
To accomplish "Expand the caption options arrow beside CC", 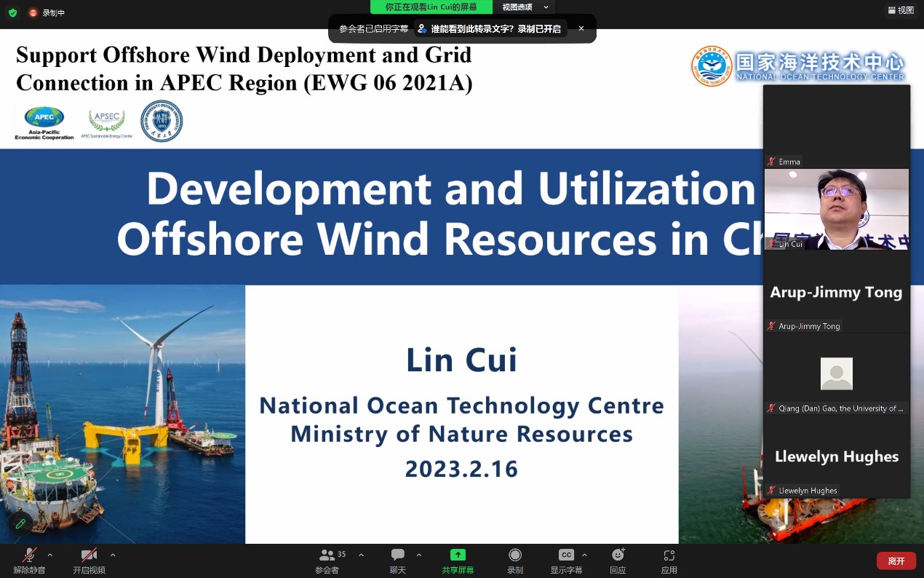I will click(x=584, y=555).
